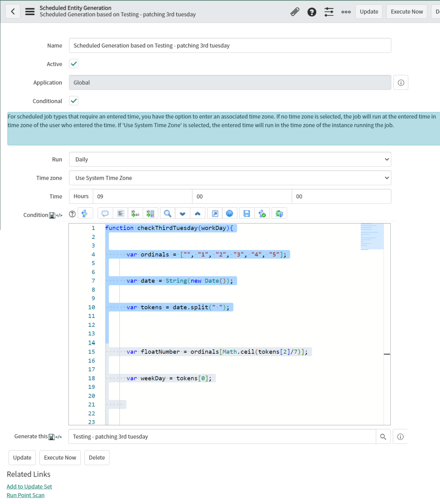The image size is (440, 504).
Task: Click Execute Now at the bottom
Action: point(60,457)
